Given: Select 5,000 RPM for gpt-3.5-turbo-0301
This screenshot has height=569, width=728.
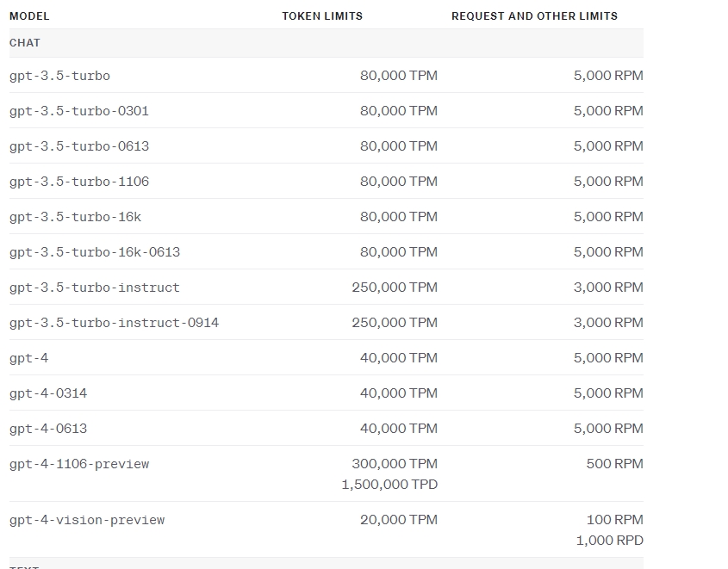Looking at the screenshot, I should [x=608, y=111].
